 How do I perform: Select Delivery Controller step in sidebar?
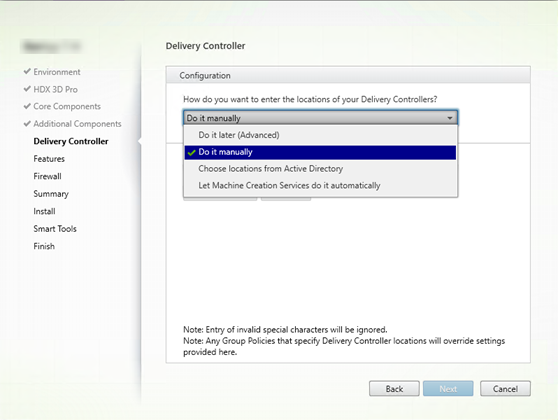71,141
